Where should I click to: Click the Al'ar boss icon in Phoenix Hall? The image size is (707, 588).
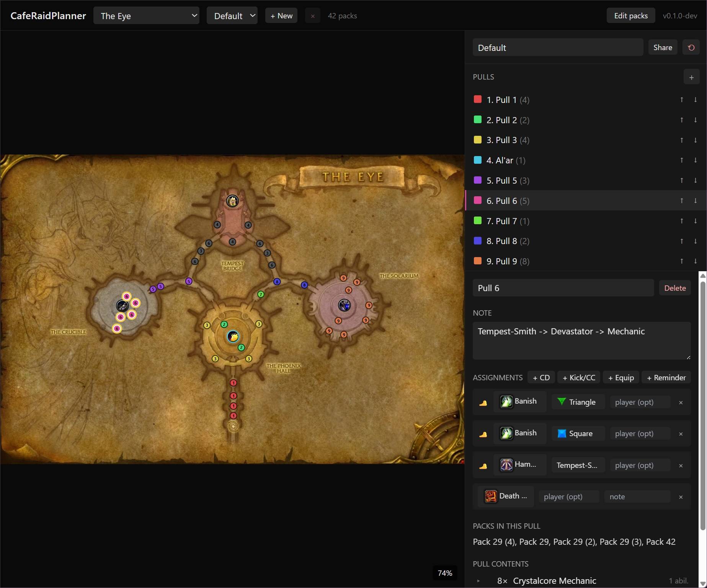[x=233, y=336]
